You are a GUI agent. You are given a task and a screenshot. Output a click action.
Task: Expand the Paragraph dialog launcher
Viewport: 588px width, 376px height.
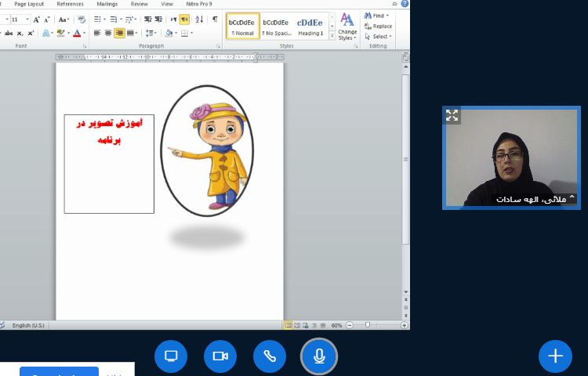coord(218,46)
